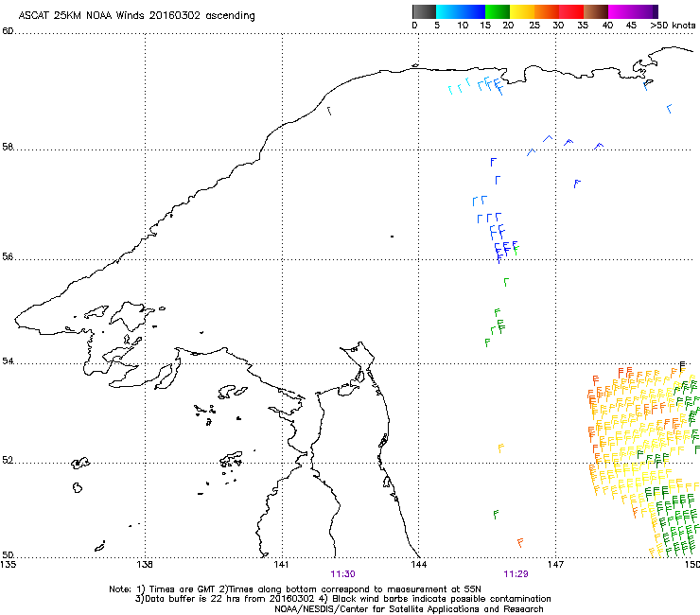Screen dimensions: 700x615
Task: Click the green 15-20 knots legend swatch
Action: tap(498, 11)
